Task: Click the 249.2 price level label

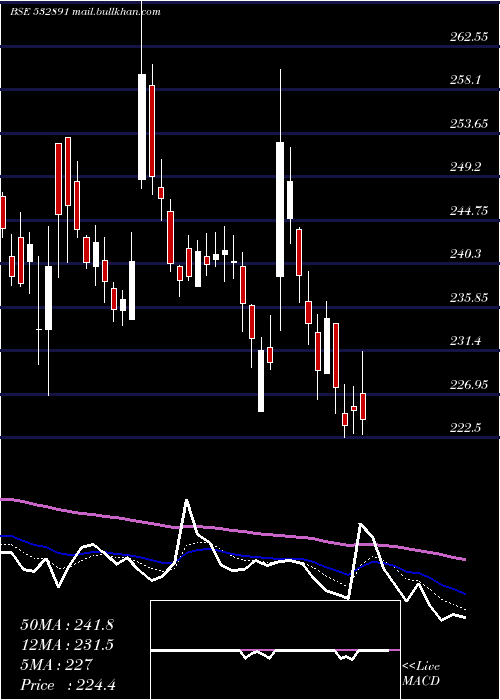Action: (467, 167)
